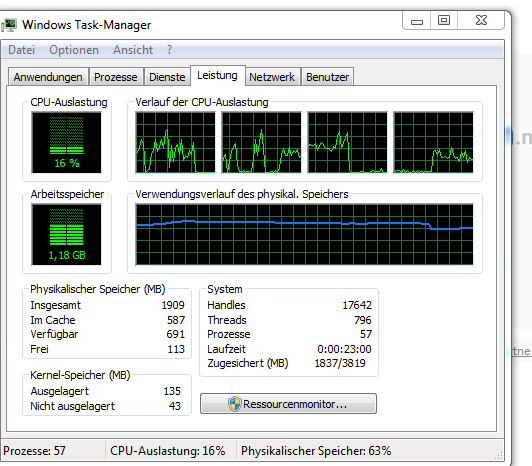Image resolution: width=532 pixels, height=466 pixels.
Task: Click the third CPU core history graph
Action: click(x=347, y=143)
